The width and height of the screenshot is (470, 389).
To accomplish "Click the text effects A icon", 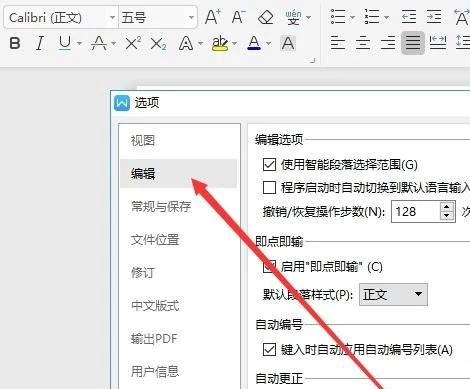I will click(x=186, y=43).
